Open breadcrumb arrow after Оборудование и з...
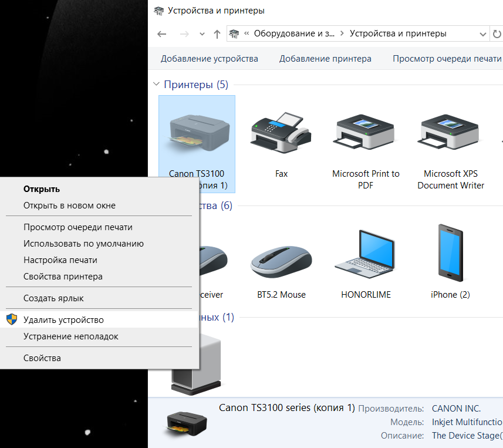Screen dimensions: 503x448 pos(342,33)
